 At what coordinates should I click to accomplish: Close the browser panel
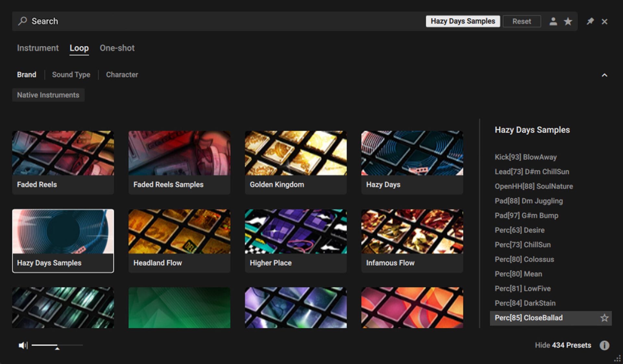[x=604, y=21]
